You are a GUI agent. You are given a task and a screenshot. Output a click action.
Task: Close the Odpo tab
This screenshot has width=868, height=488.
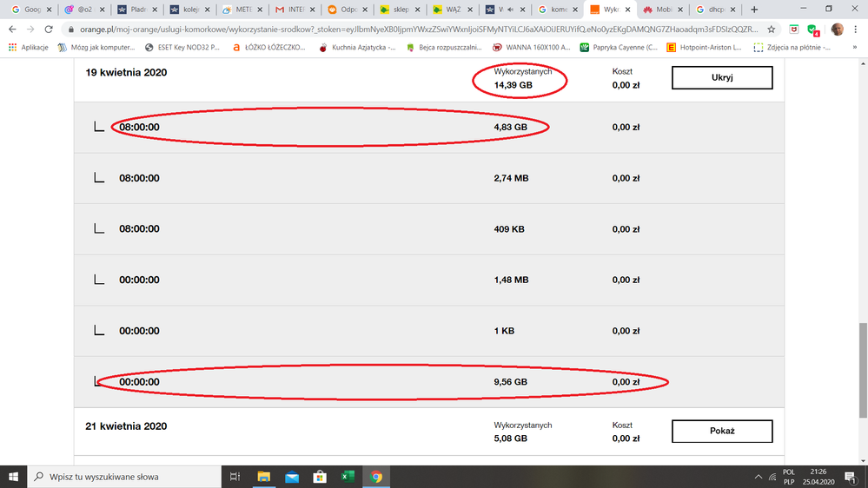[x=364, y=10]
